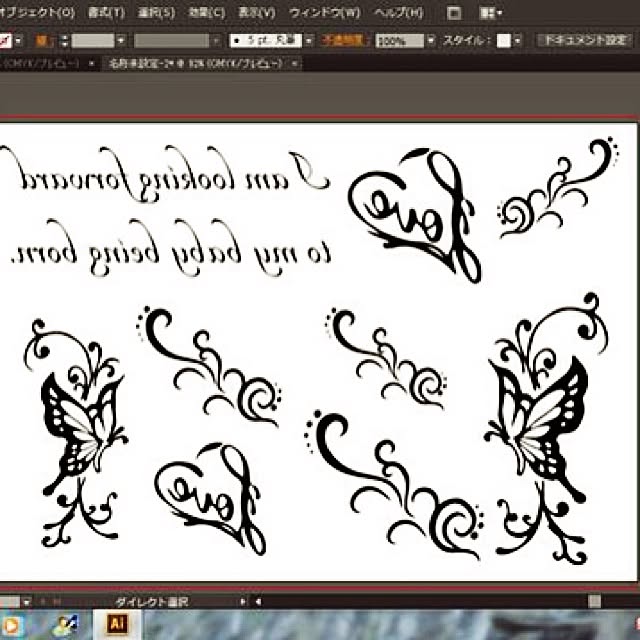Select the largest swirl ornament near the lower butterfly
Screen dimensions: 640x640
point(394,486)
